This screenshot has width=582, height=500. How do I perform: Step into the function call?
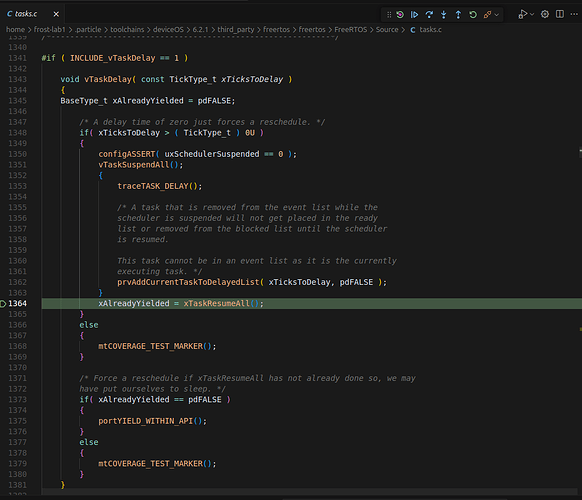tap(444, 14)
